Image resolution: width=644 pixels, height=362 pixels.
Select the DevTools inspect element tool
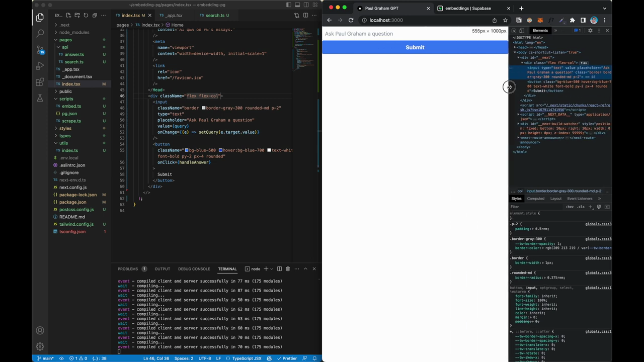point(514,31)
